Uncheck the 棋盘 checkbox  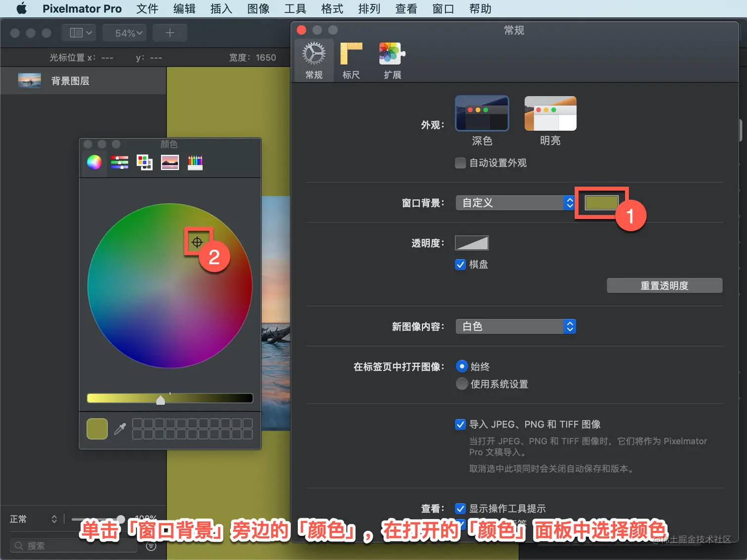(460, 264)
